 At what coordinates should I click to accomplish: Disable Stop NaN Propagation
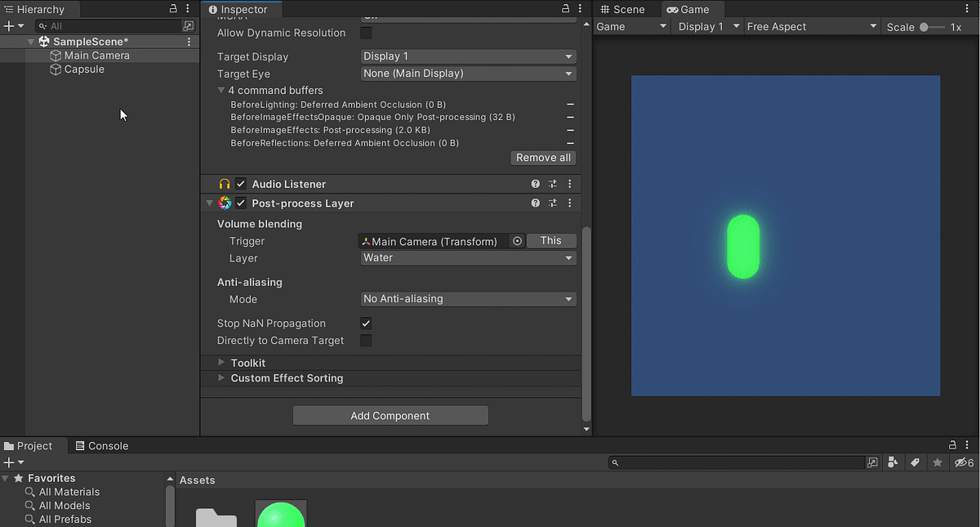pos(366,323)
